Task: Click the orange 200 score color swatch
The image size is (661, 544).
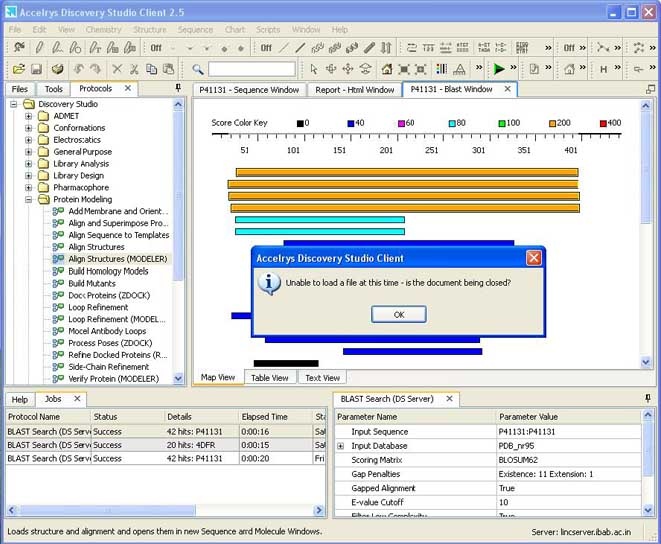Action: click(x=552, y=123)
